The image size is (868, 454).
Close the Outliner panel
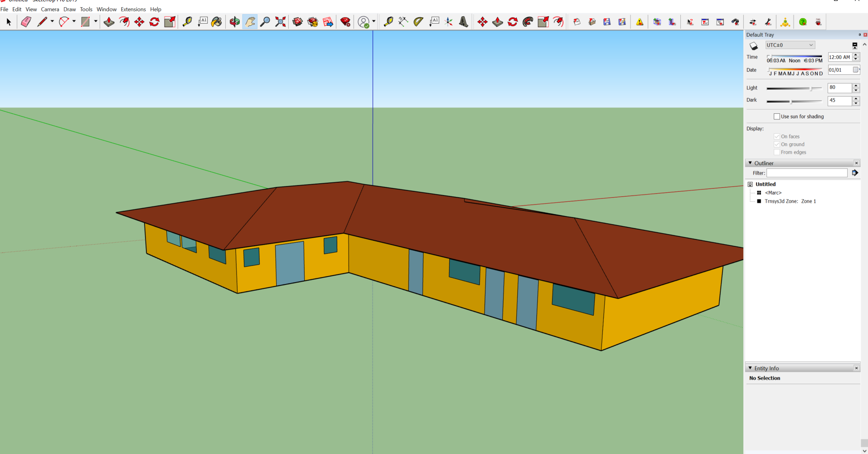point(856,163)
